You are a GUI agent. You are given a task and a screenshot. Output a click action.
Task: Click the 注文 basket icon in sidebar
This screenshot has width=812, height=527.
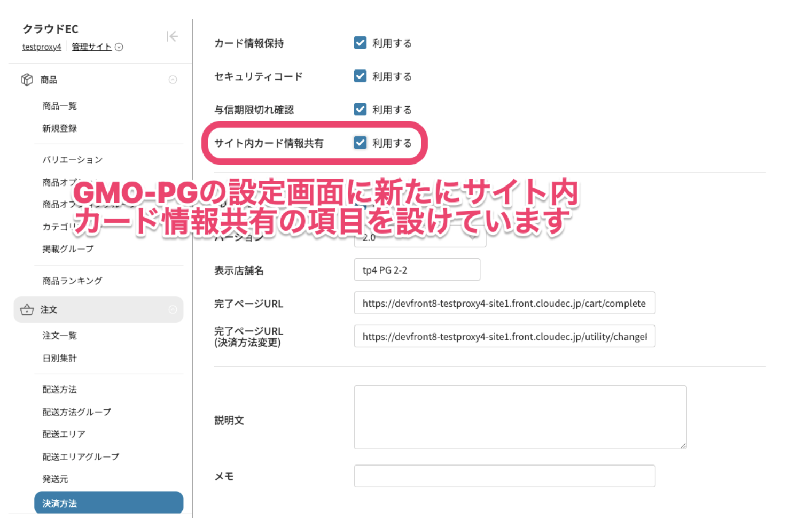pyautogui.click(x=27, y=310)
